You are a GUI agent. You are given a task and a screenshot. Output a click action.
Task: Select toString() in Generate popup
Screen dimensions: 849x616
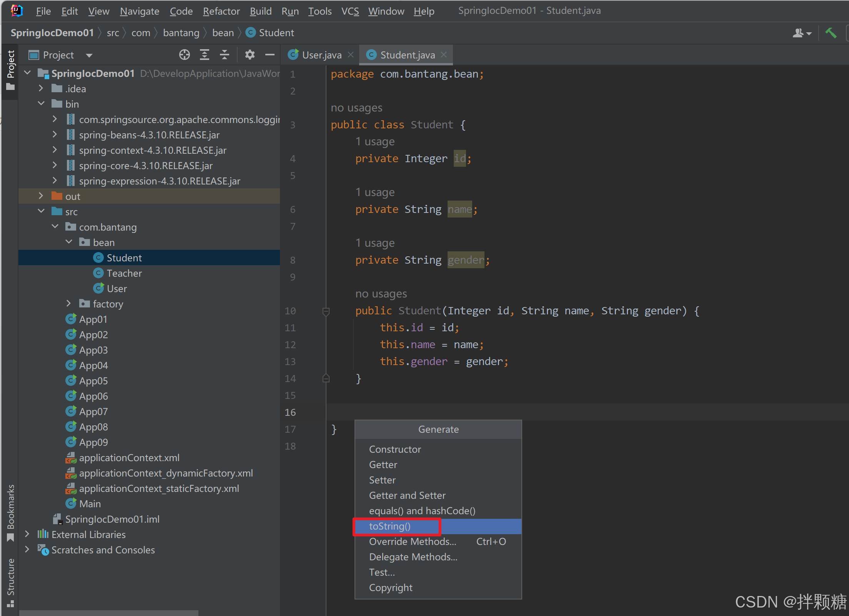coord(390,526)
